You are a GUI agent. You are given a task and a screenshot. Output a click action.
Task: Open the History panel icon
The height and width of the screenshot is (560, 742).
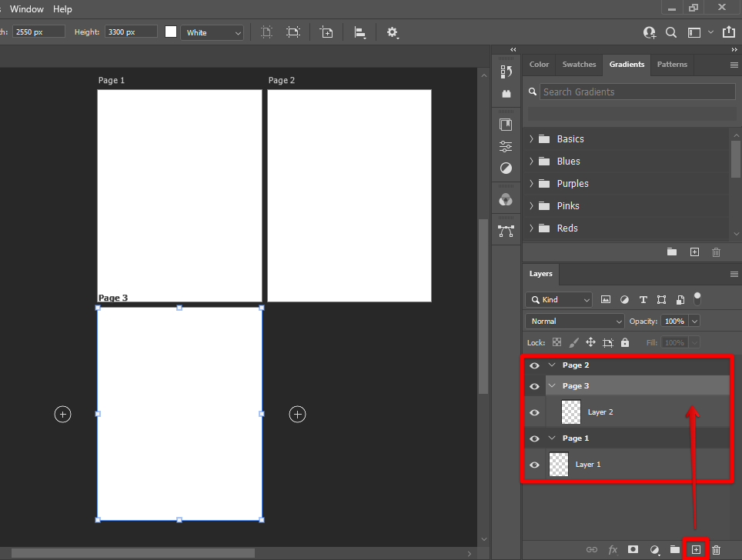(506, 72)
